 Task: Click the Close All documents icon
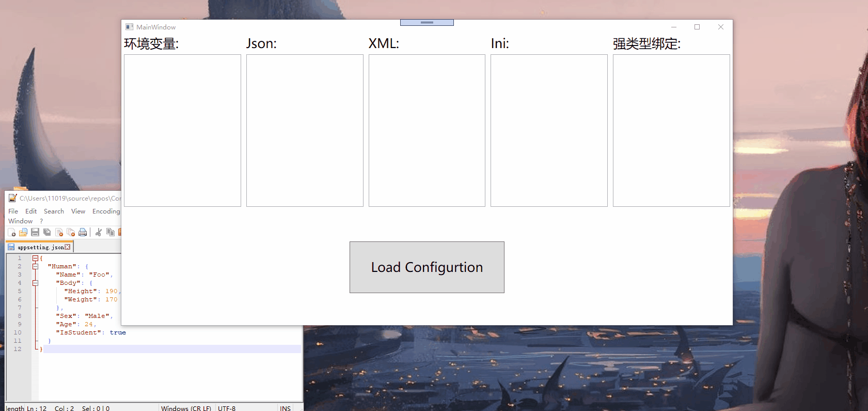pyautogui.click(x=71, y=232)
